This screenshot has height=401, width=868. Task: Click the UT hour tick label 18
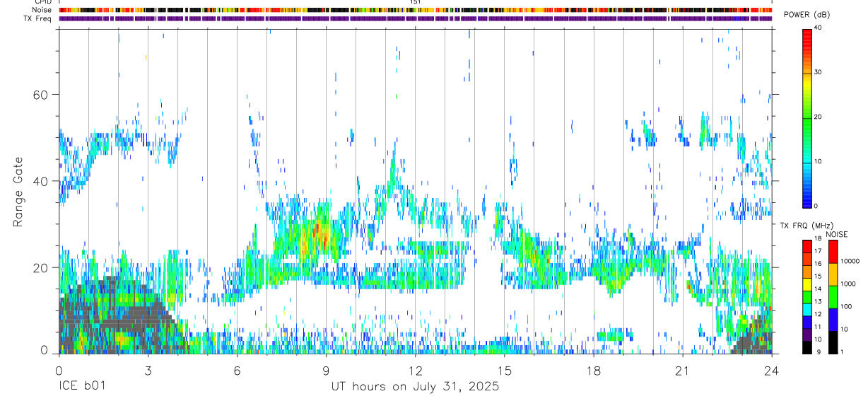tap(594, 370)
